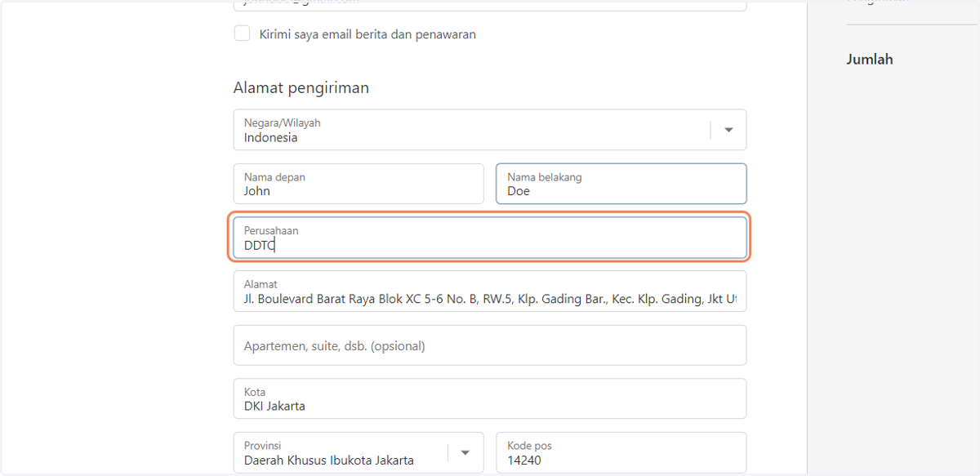Click the Alamat field with Jl. Boulevard address
The width and height of the screenshot is (980, 476).
coord(490,291)
